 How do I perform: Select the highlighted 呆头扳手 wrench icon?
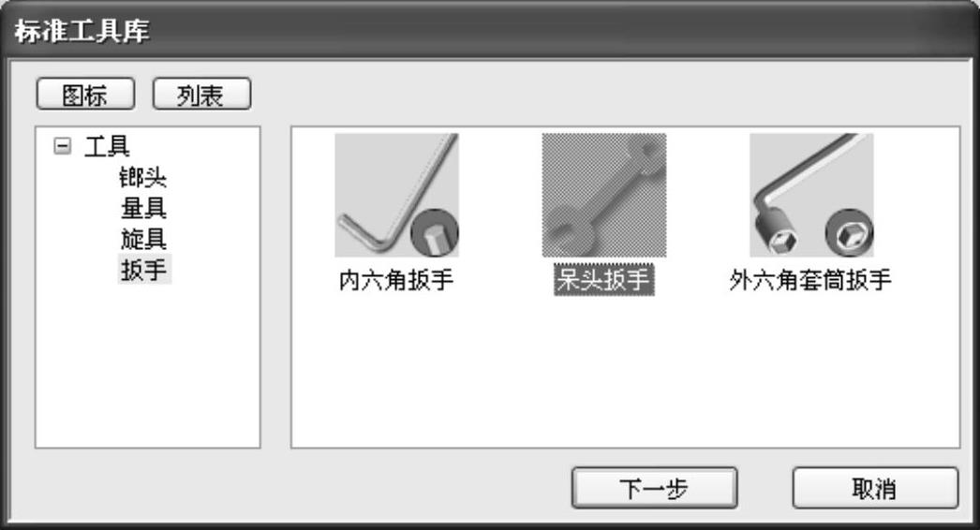click(x=603, y=195)
